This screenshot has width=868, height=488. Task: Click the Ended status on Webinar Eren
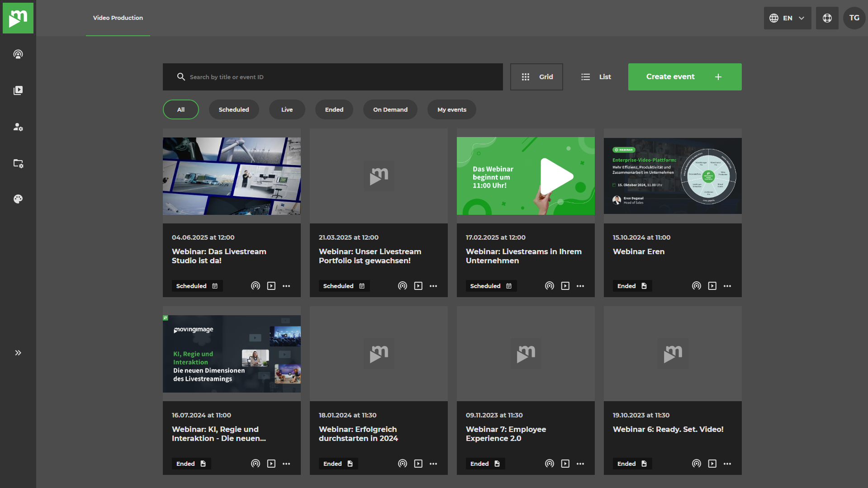coord(632,286)
